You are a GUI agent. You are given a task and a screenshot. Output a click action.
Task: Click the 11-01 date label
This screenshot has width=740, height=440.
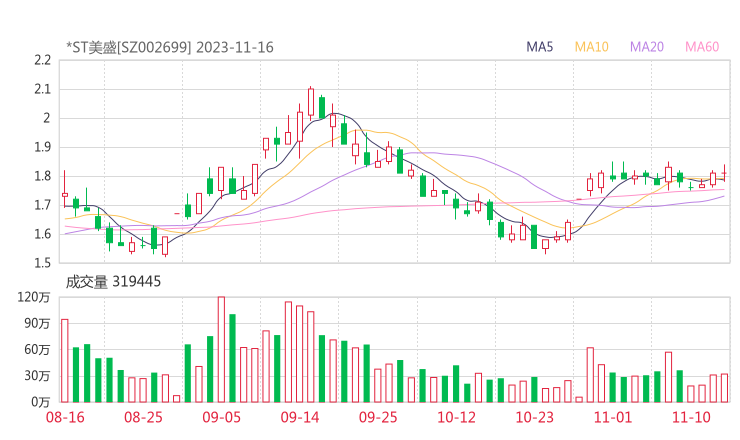click(x=613, y=417)
